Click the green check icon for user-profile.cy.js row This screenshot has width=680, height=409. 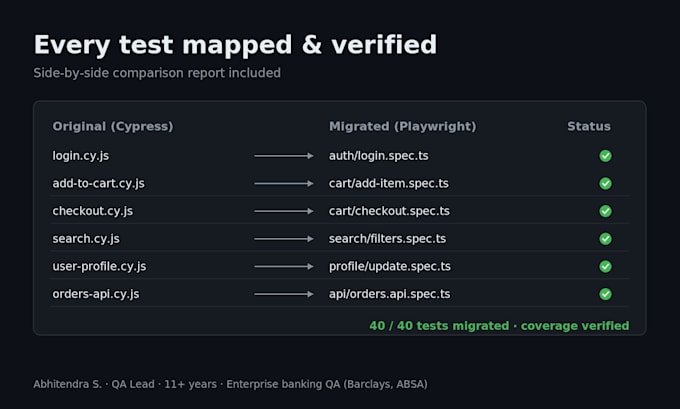coord(605,266)
